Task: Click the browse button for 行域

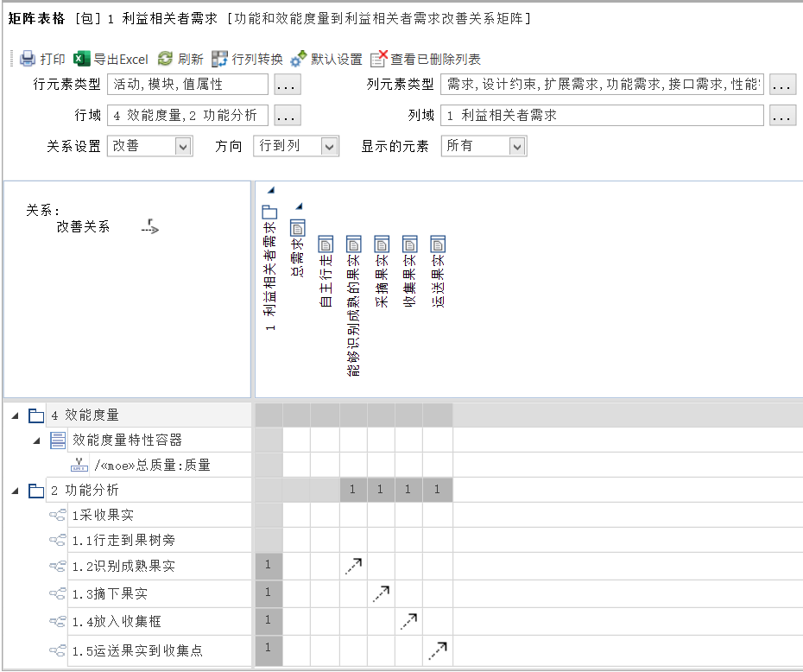Action: point(288,115)
